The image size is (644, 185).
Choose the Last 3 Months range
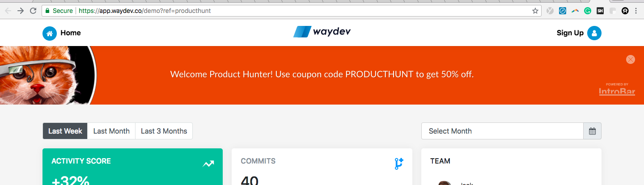[164, 131]
